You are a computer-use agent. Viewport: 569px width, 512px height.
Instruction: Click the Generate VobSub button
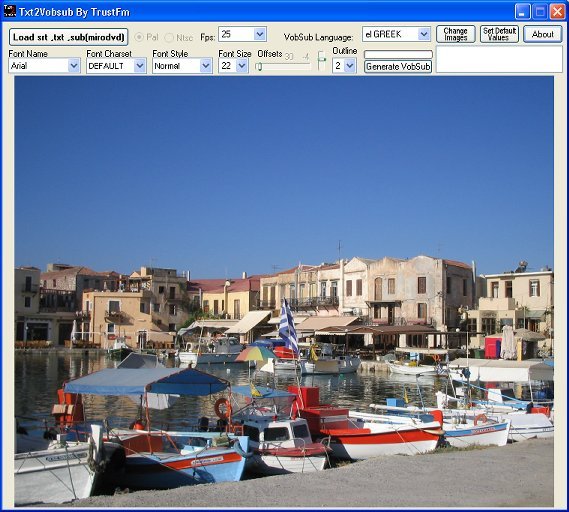[398, 66]
